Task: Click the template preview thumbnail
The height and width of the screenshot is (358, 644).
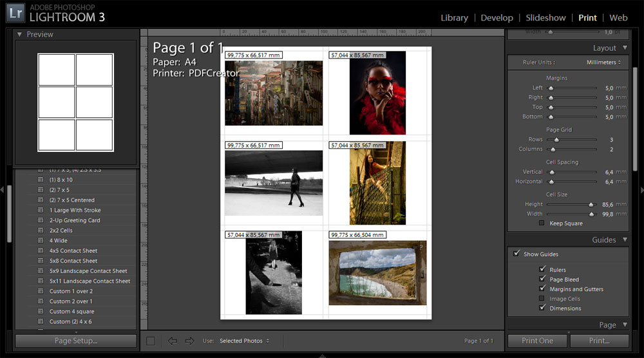Action: point(75,102)
